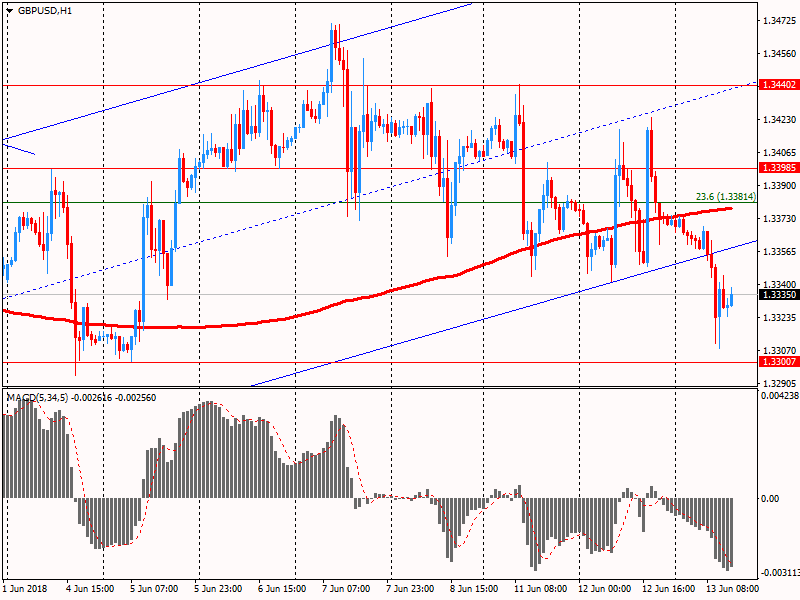Click the 1.34560 price scale value
800x600 pixels.
tap(780, 54)
